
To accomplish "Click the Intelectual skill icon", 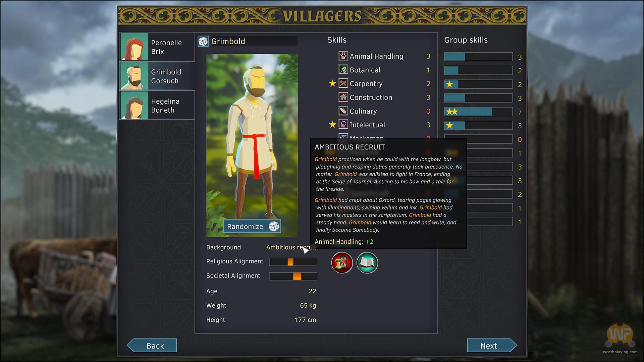I will point(343,125).
